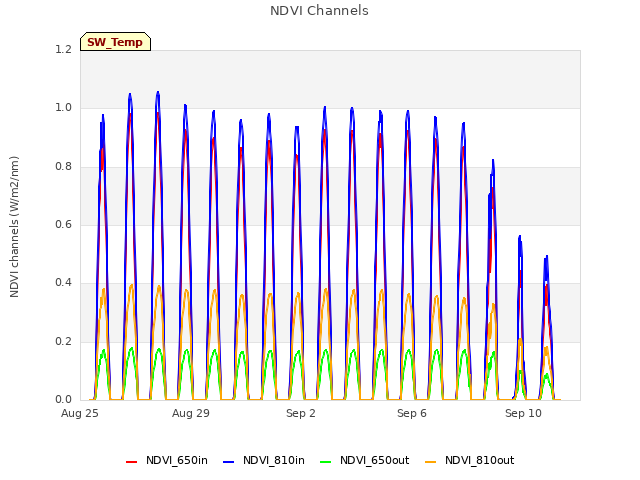Click the Aug 29 x-axis label
640x480 pixels.
click(191, 413)
